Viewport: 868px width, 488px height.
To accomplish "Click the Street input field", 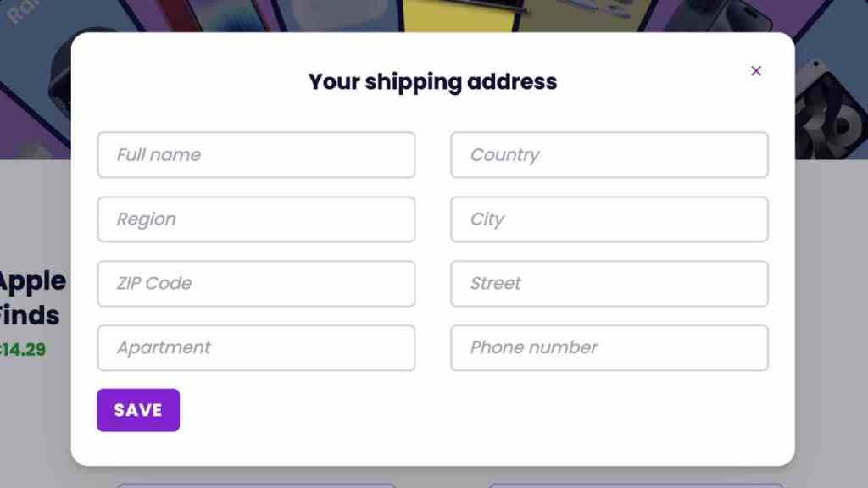I will click(x=609, y=284).
